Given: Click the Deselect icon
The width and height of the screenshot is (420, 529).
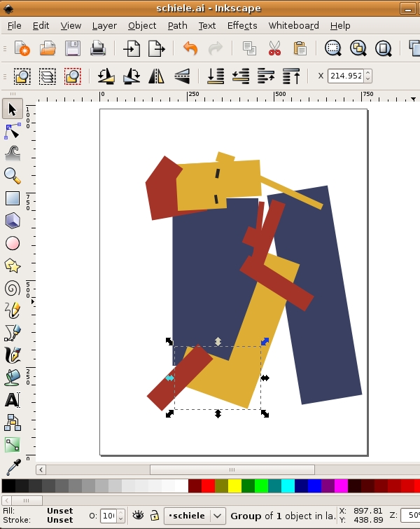Looking at the screenshot, I should point(73,76).
